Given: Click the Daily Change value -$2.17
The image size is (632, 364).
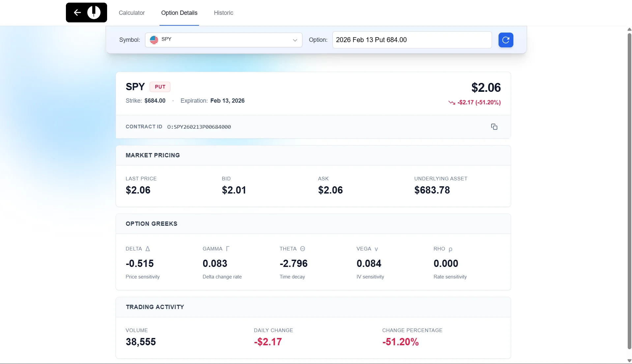Looking at the screenshot, I should pyautogui.click(x=268, y=342).
